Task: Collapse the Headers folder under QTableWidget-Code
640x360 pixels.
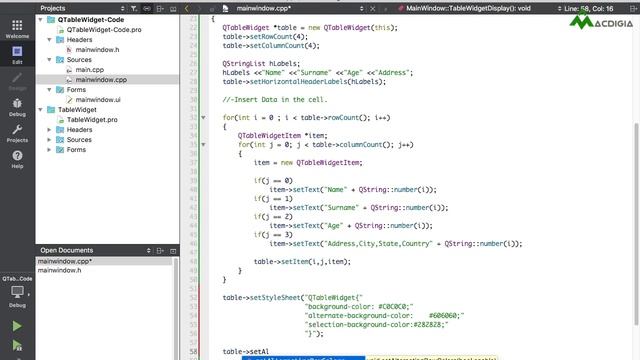Action: pyautogui.click(x=49, y=40)
